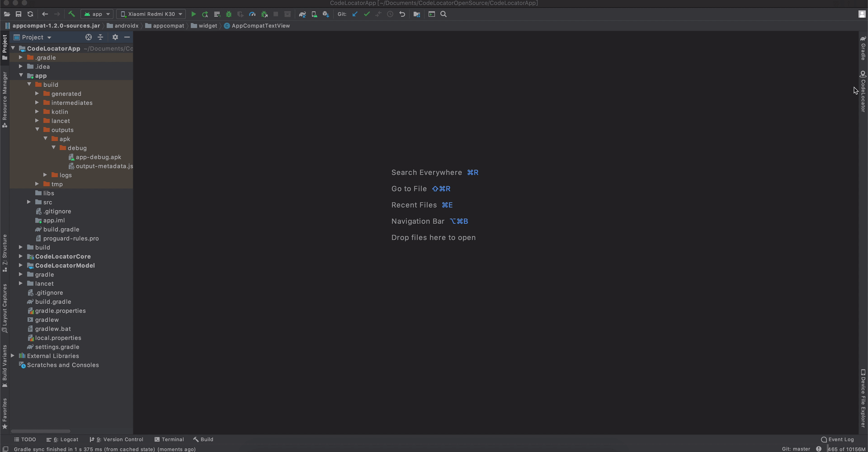Run the app with green play icon
Image resolution: width=868 pixels, height=452 pixels.
point(193,14)
